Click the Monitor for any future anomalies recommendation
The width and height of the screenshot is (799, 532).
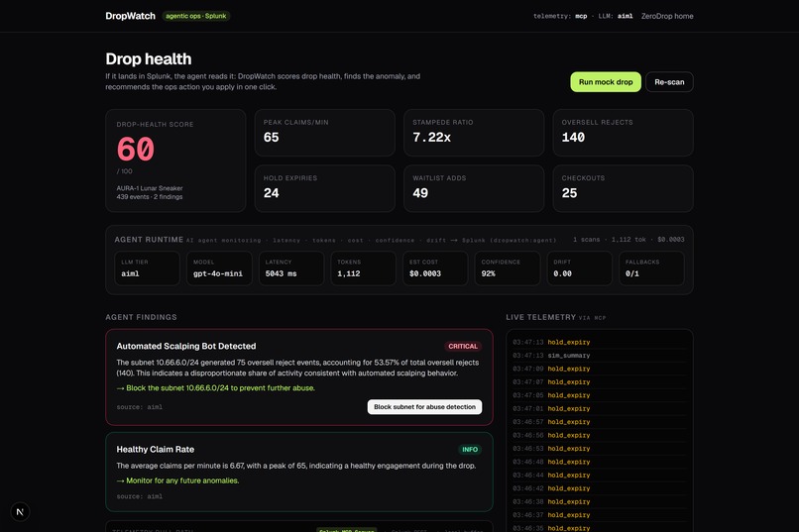[x=177, y=480]
